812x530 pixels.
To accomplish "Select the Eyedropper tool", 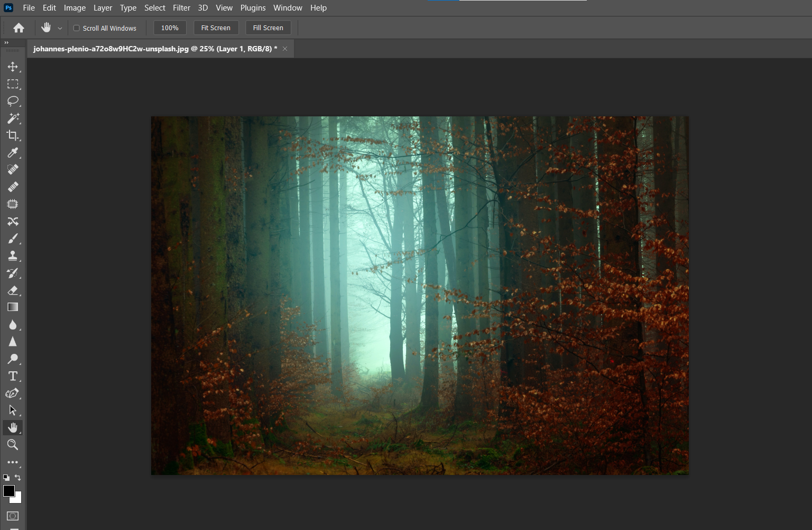I will click(x=13, y=152).
